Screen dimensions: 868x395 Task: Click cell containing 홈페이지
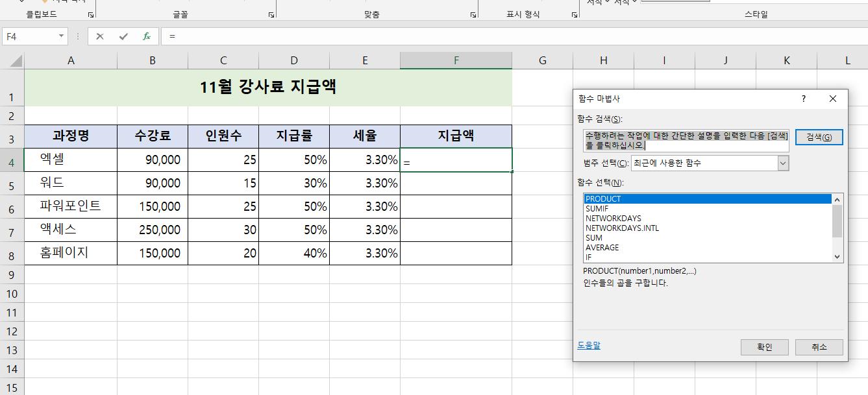coord(71,253)
